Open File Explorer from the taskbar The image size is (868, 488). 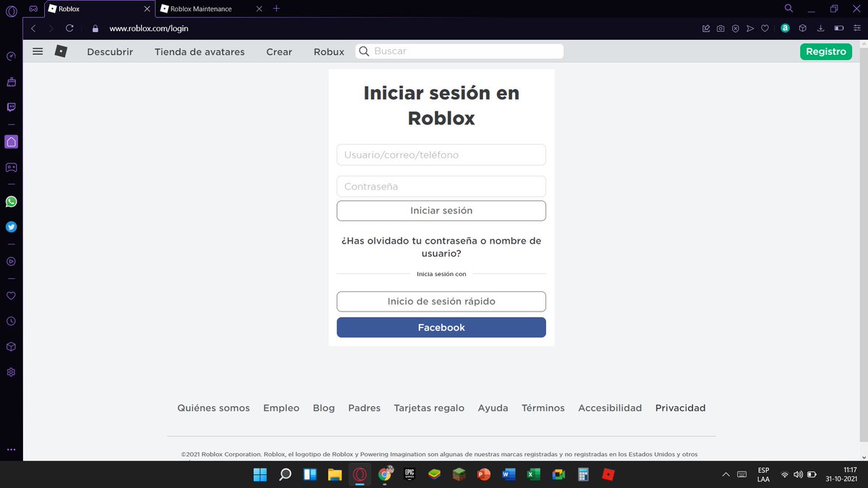point(335,475)
